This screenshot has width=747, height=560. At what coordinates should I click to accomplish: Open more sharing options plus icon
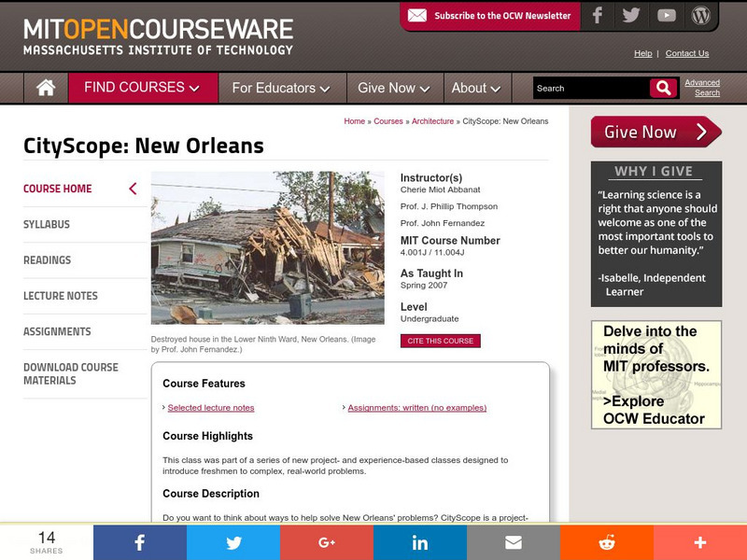click(x=699, y=542)
